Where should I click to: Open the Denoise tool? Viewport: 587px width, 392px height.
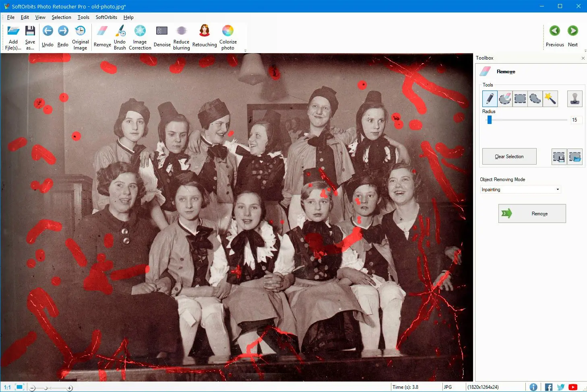(x=162, y=37)
